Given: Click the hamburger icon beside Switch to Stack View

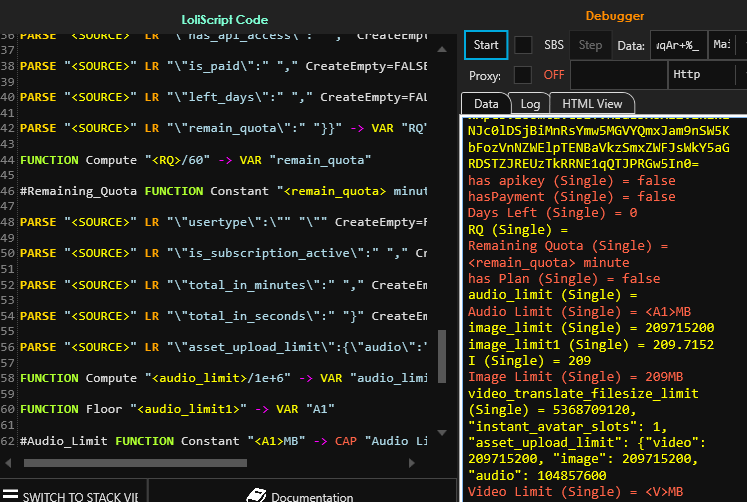Looking at the screenshot, I should tap(10, 494).
